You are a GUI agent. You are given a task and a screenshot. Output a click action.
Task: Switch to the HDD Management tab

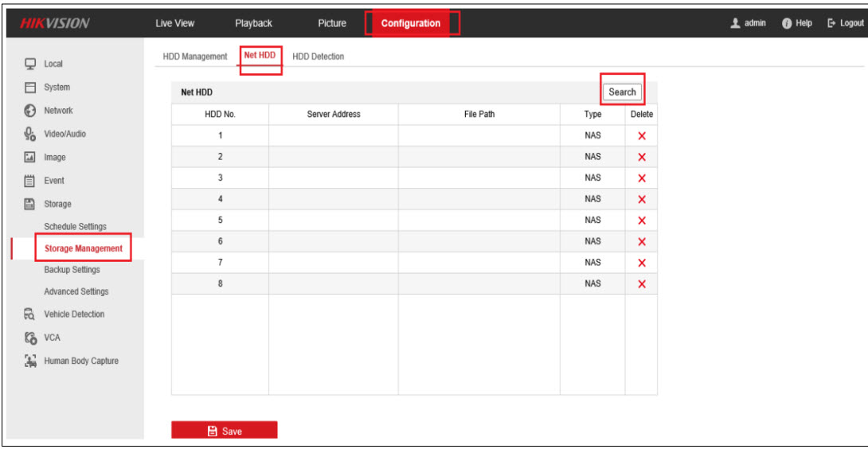coord(194,57)
